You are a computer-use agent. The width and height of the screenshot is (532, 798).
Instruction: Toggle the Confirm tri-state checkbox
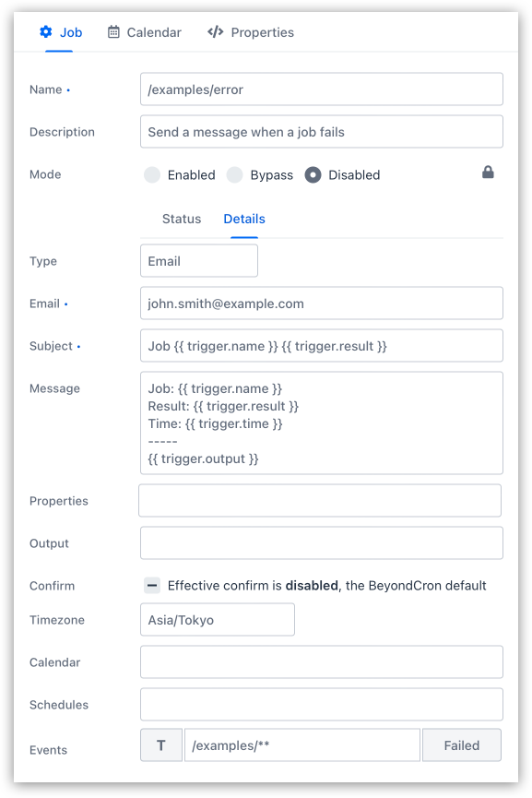click(x=152, y=585)
